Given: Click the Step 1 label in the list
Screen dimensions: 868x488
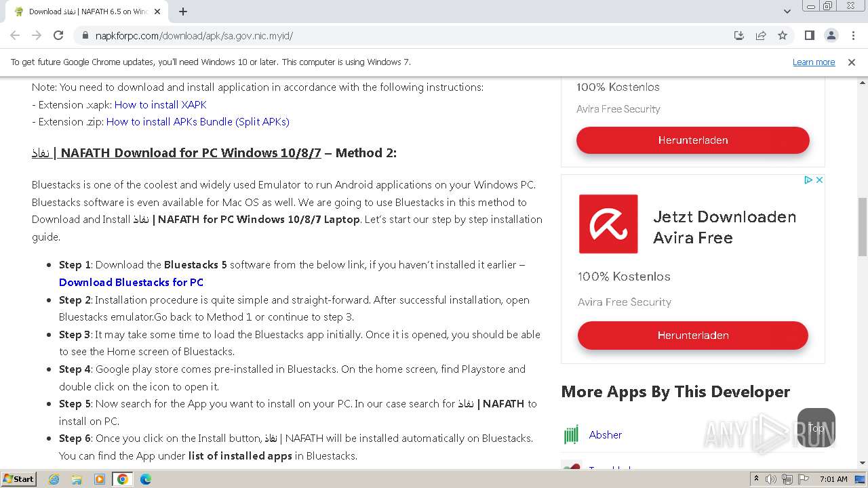Looking at the screenshot, I should (x=75, y=265).
